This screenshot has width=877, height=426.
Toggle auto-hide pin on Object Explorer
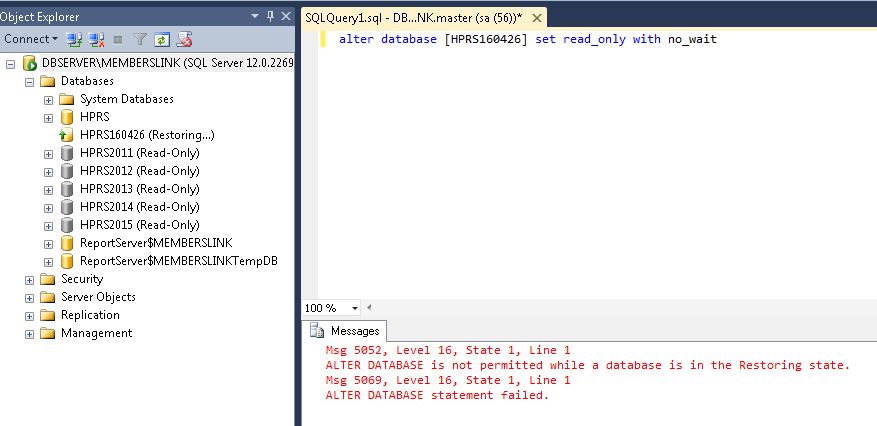point(269,17)
